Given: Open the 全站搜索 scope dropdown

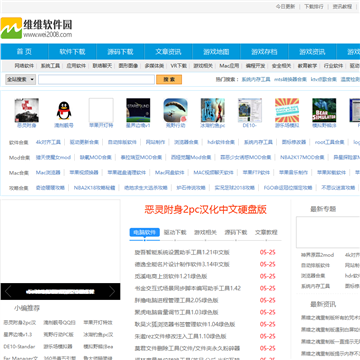Looking at the screenshot, I should pyautogui.click(x=20, y=79).
